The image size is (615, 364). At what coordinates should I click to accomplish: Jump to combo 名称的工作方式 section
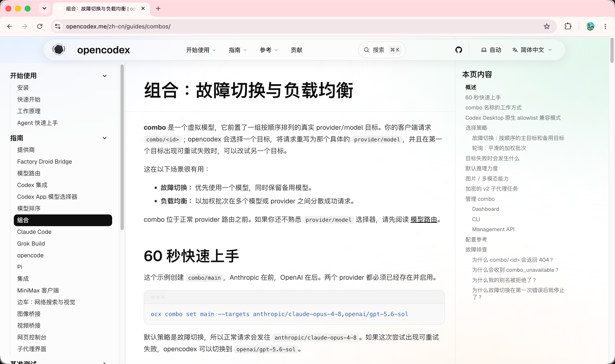(x=493, y=108)
